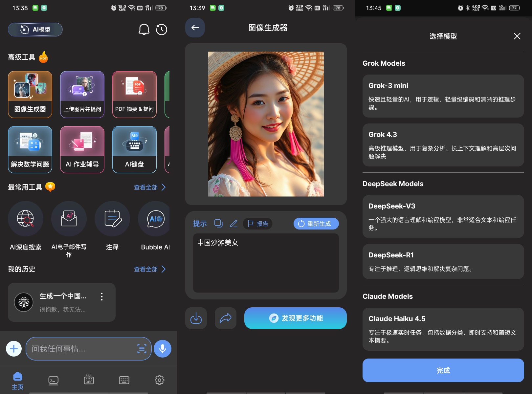
Task: Click 发现更多功能 button
Action: coord(296,318)
